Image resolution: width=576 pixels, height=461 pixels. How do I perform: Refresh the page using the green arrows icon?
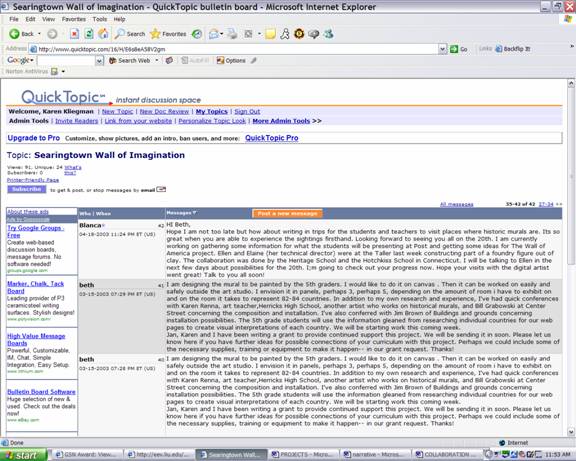coord(89,34)
